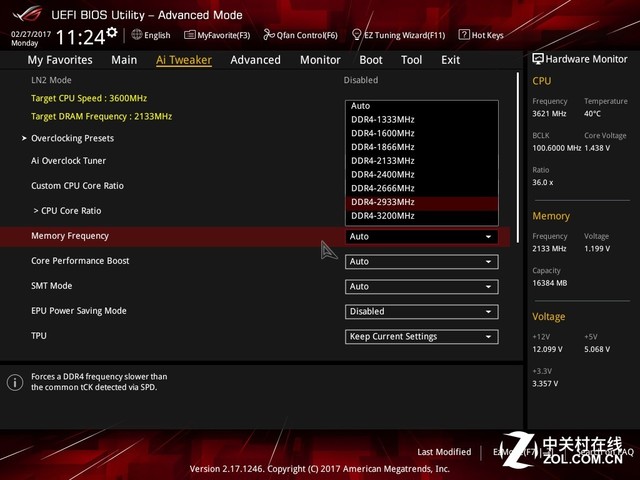Click Target CPU Speed : 3600MHz text
Screen dimensions: 640x480
pos(89,98)
